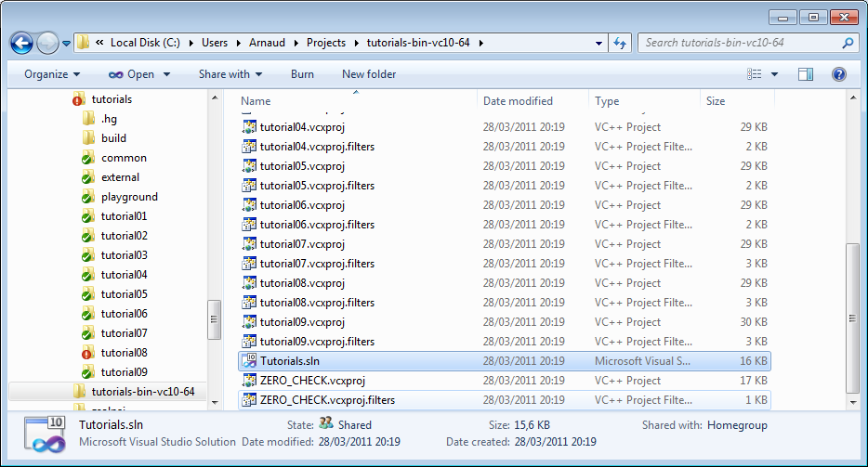The width and height of the screenshot is (868, 467).
Task: Click the Burn toolbar button
Action: (x=302, y=74)
